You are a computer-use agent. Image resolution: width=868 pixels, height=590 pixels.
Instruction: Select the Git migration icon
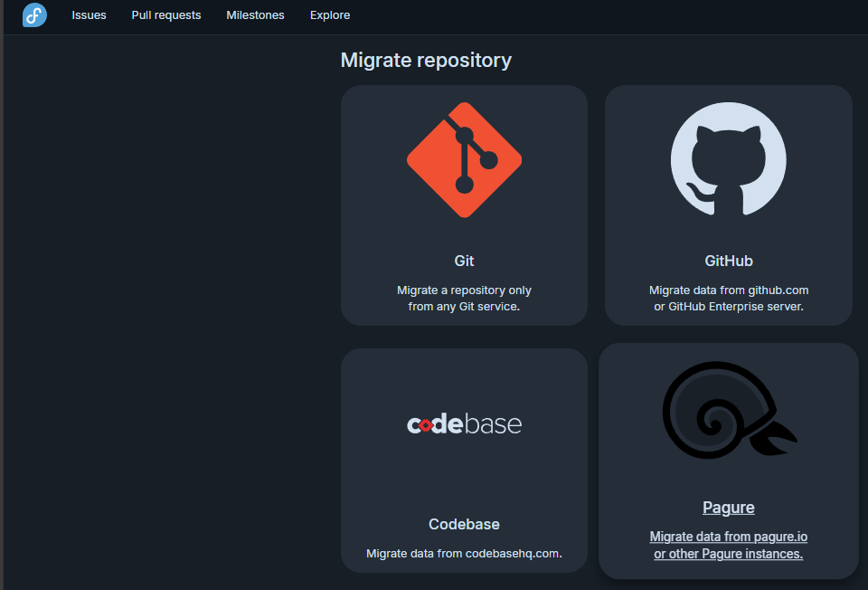coord(463,159)
